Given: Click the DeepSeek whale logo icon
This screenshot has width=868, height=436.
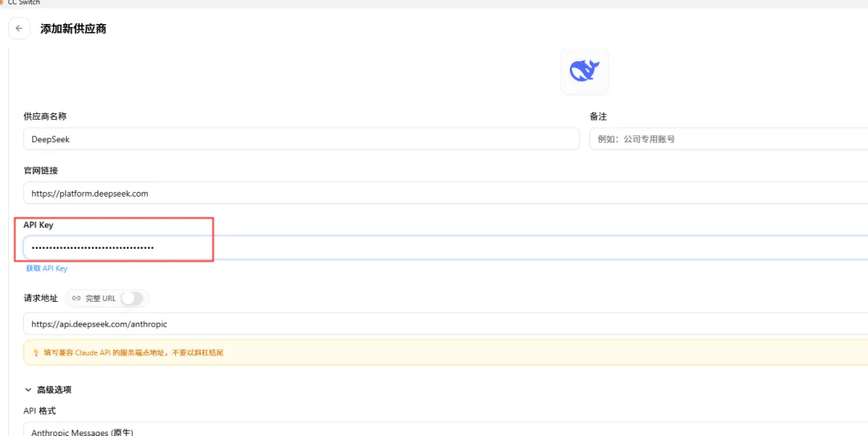Looking at the screenshot, I should coord(584,71).
